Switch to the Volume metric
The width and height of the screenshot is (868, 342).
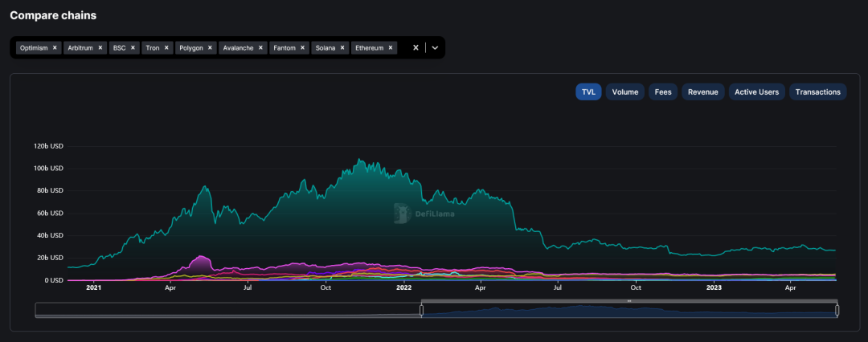pyautogui.click(x=625, y=92)
